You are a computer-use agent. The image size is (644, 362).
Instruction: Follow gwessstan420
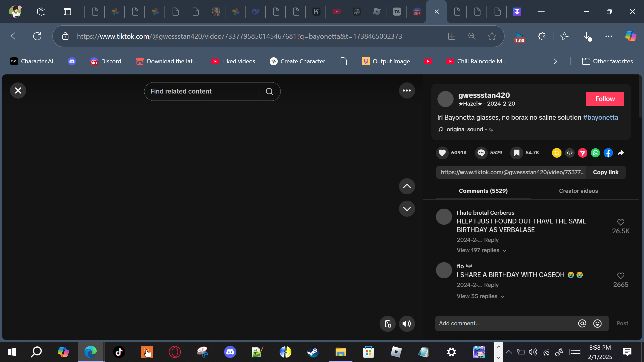[x=605, y=99]
